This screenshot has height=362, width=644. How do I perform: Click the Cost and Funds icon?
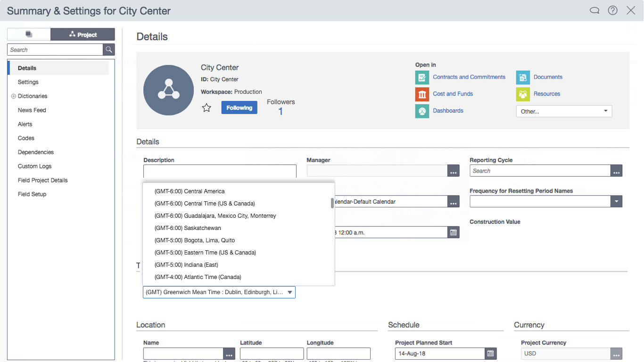point(422,94)
